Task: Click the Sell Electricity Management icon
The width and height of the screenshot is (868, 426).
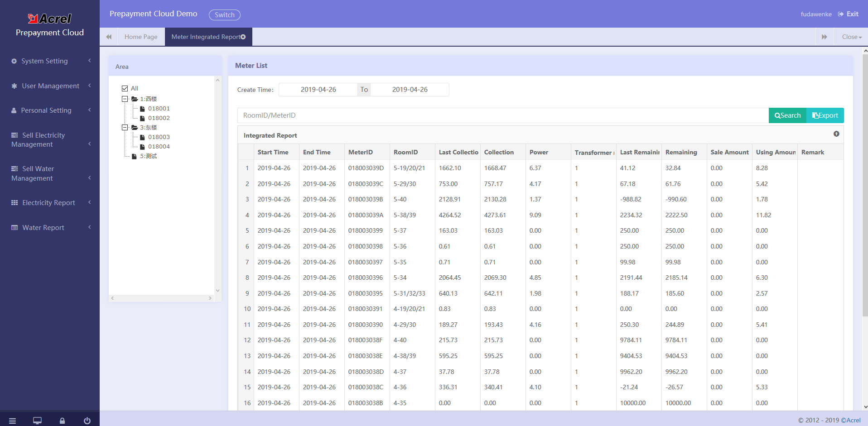Action: (14, 135)
